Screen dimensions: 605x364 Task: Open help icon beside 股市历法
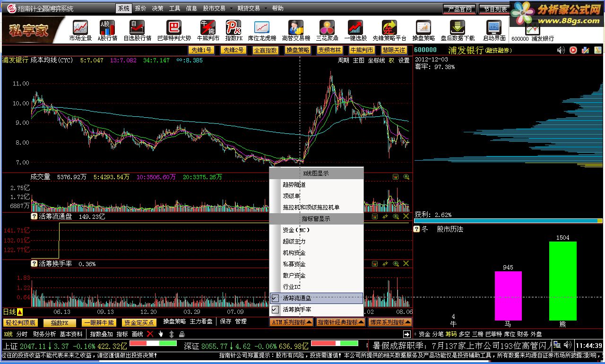click(417, 229)
